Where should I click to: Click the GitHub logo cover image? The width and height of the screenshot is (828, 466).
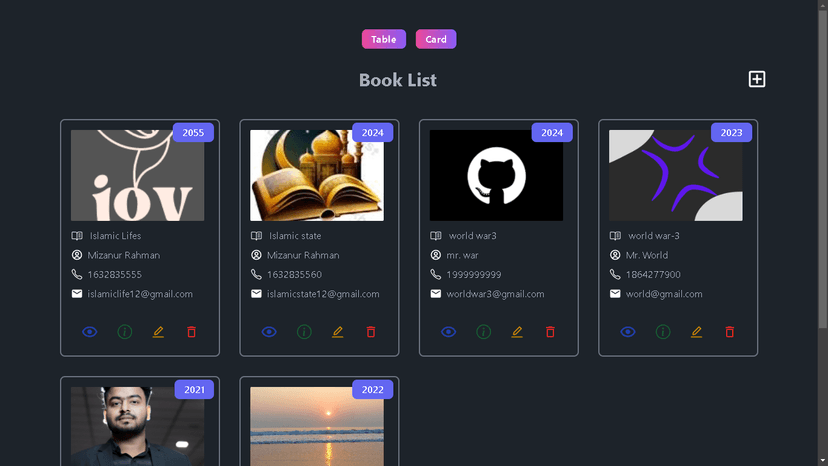pos(496,175)
